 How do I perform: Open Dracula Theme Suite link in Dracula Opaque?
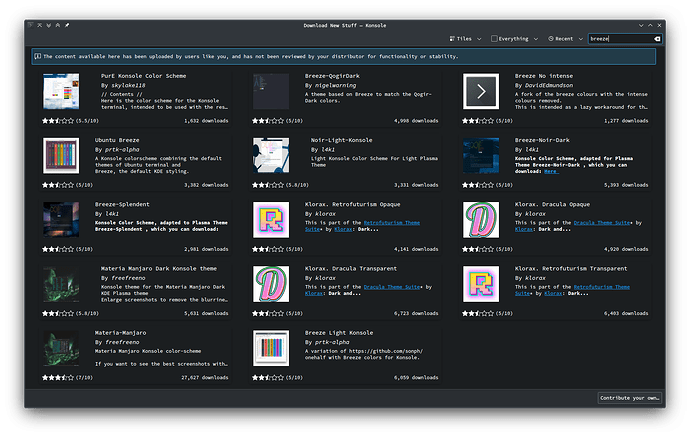(x=602, y=223)
